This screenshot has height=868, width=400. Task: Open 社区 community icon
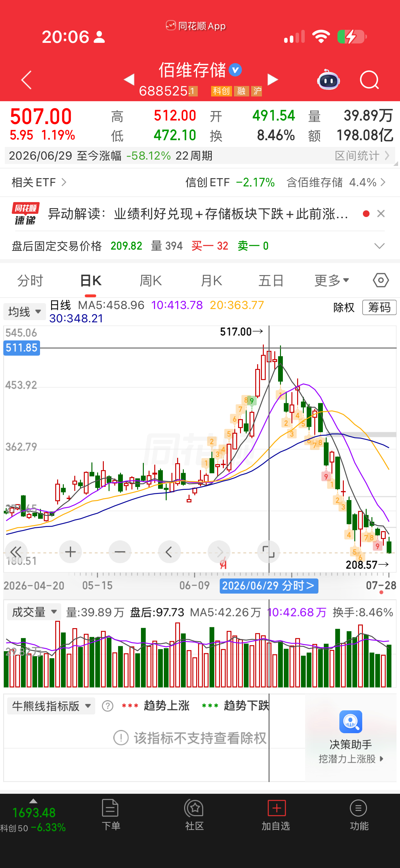[194, 814]
